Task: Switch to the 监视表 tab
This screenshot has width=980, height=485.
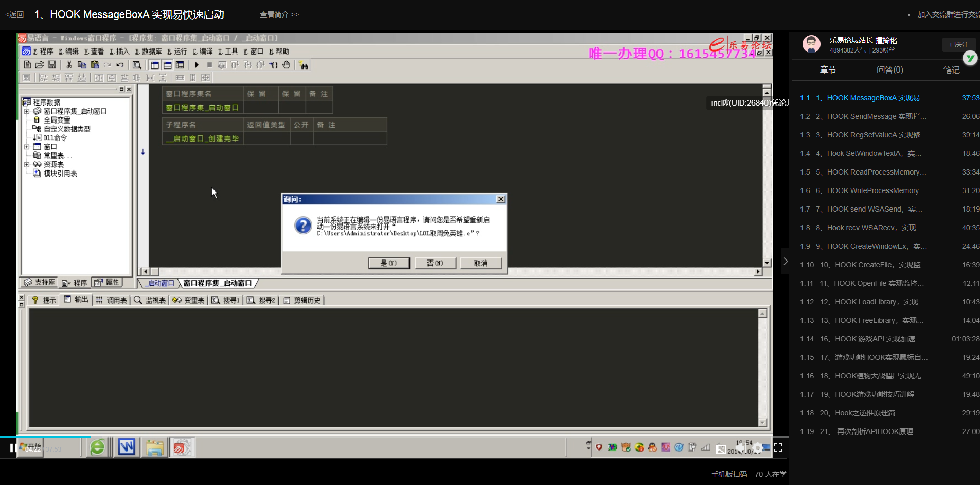Action: click(x=150, y=300)
